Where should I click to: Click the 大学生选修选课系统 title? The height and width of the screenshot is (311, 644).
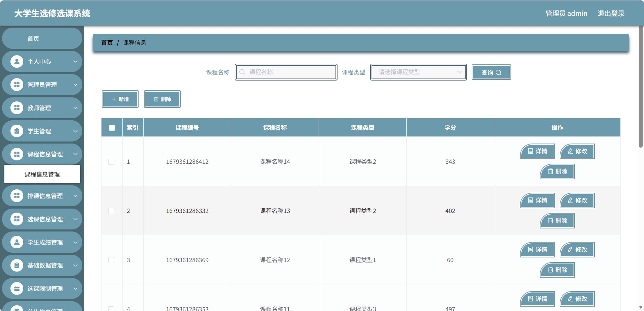tap(52, 13)
